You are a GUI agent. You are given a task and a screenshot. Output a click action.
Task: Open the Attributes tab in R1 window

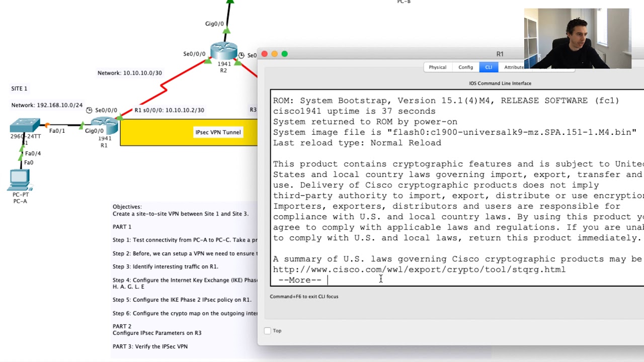(513, 67)
